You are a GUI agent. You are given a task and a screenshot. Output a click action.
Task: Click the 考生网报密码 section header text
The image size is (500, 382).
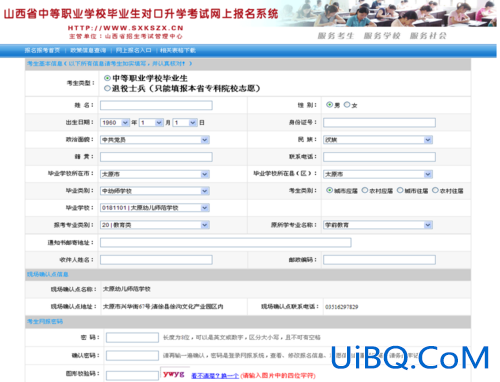(45, 322)
